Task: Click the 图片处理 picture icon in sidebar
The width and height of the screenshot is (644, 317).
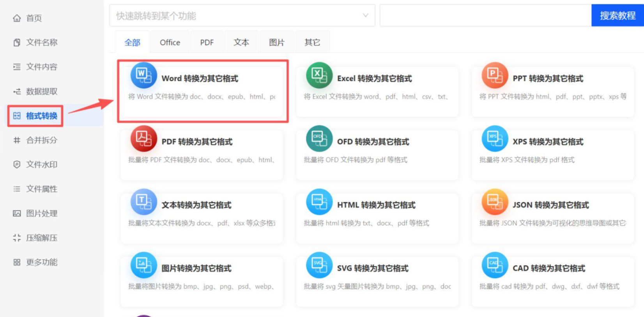Action: coord(17,214)
